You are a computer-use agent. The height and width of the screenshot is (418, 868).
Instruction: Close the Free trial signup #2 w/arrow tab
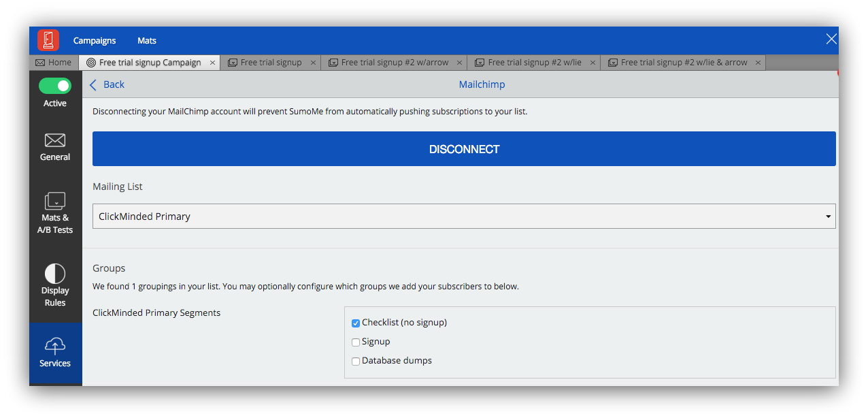pyautogui.click(x=460, y=63)
